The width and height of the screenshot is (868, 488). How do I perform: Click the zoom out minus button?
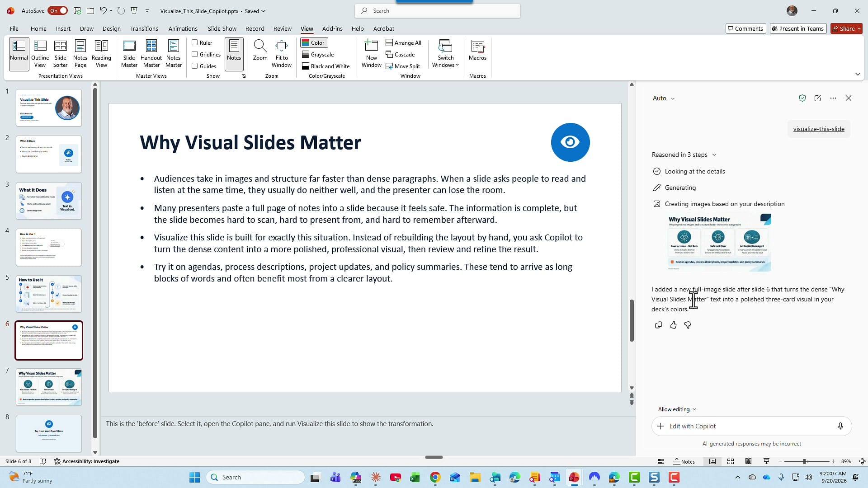coord(780,461)
